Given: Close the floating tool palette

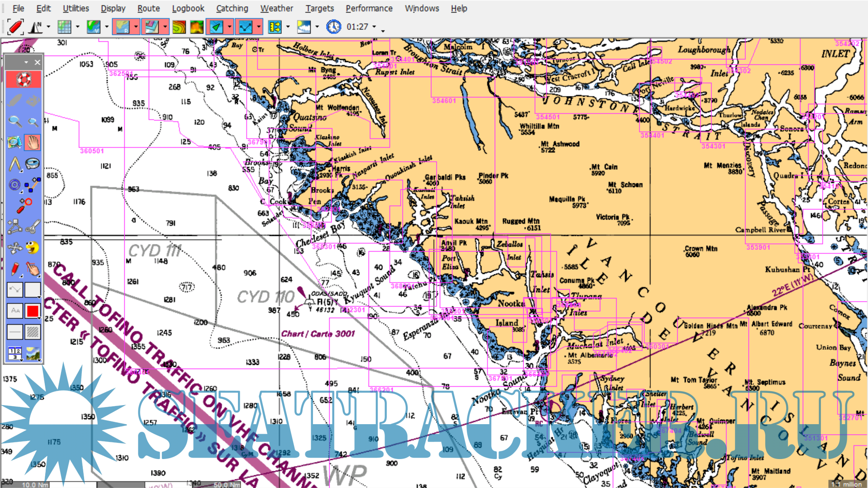Looking at the screenshot, I should pyautogui.click(x=38, y=62).
